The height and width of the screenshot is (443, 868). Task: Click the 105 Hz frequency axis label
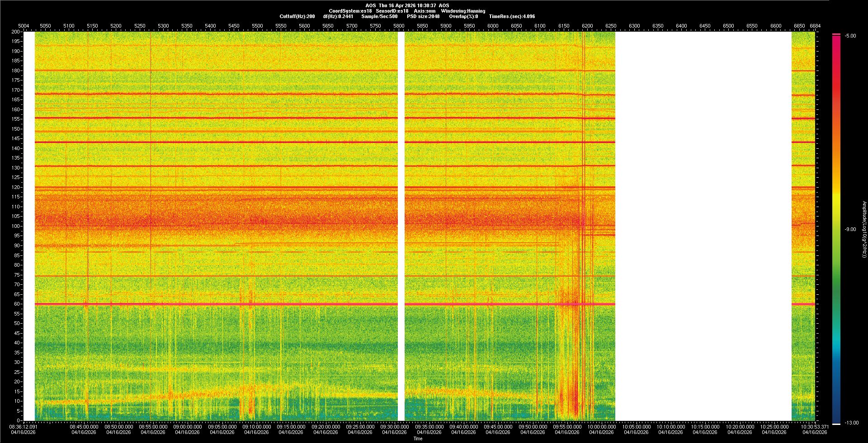pos(15,217)
